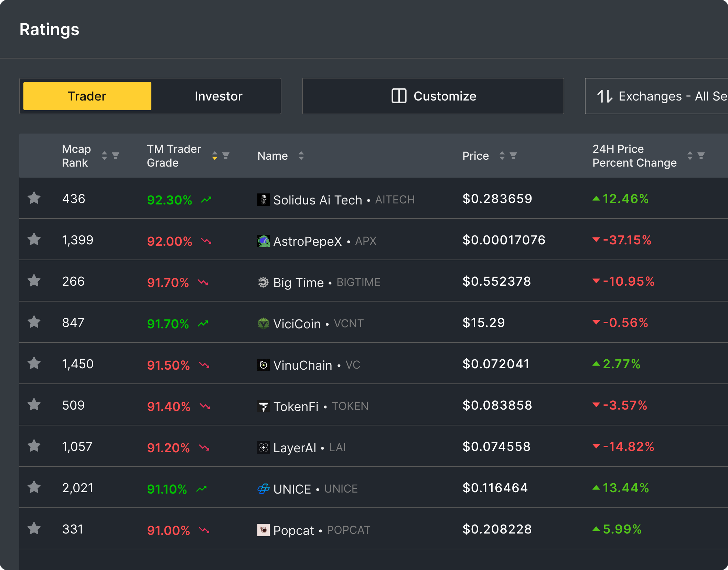Select the ViciCoin token icon
728x570 pixels.
click(264, 323)
